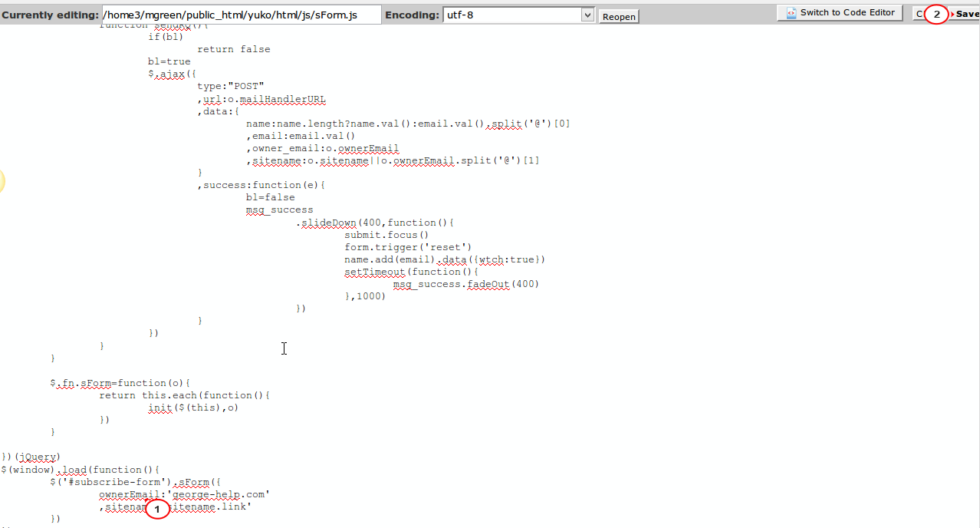Click the form.trigger('reset') line
Screen dimensions: 980x528
coord(408,247)
